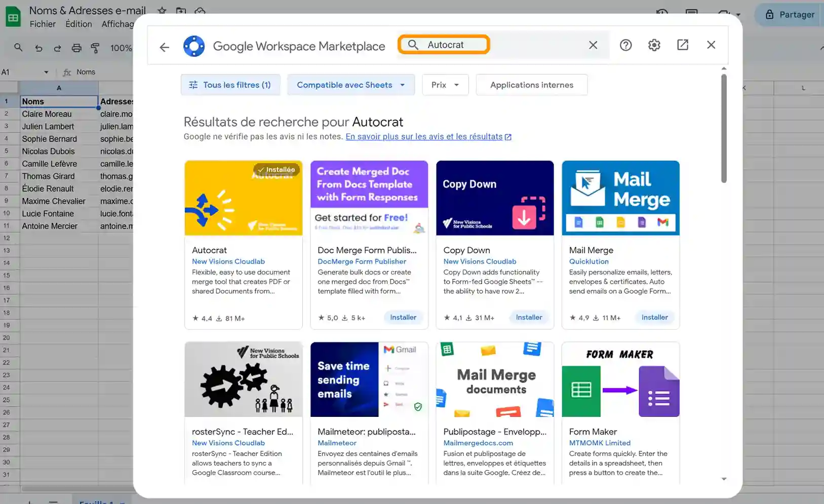Image resolution: width=824 pixels, height=504 pixels.
Task: Open Marketplace settings gear
Action: 654,45
